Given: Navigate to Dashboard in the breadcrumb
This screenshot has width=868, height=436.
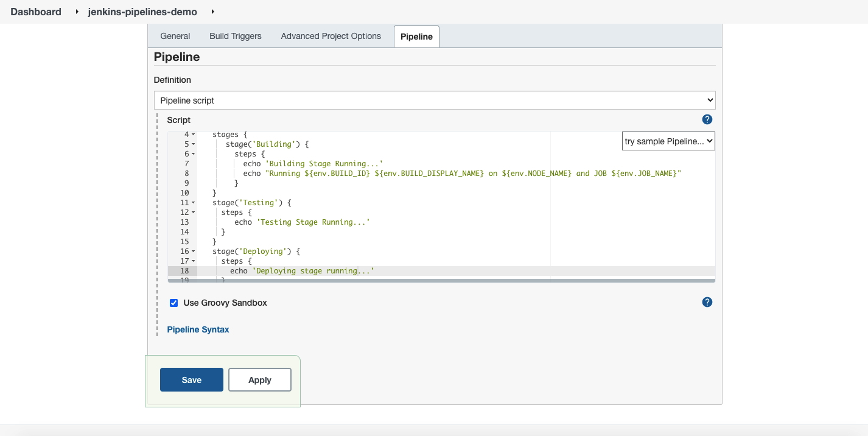Looking at the screenshot, I should (36, 12).
